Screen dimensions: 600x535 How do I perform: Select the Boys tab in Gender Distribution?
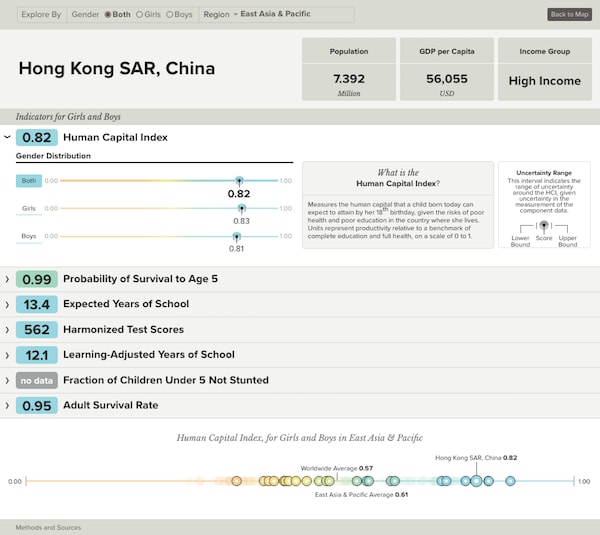pyautogui.click(x=29, y=236)
